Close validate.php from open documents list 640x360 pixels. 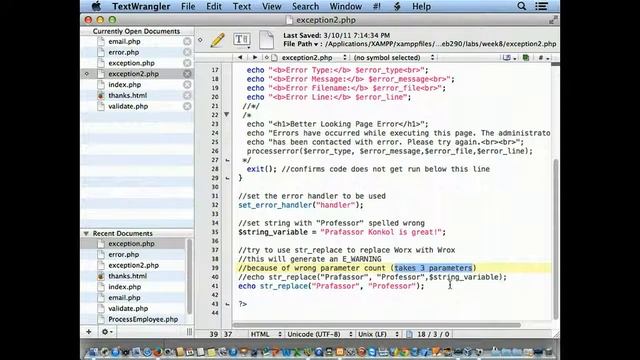click(x=187, y=106)
